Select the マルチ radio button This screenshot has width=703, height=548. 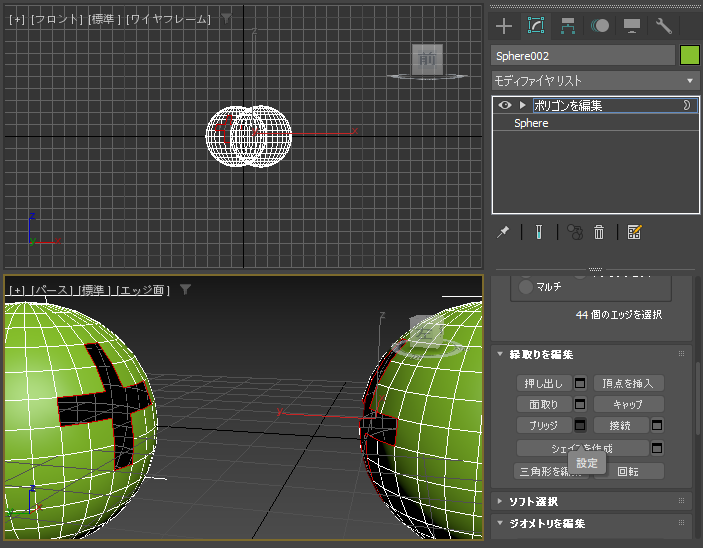525,287
